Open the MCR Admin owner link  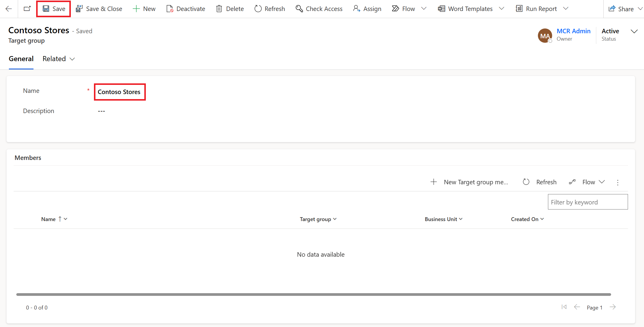coord(573,31)
